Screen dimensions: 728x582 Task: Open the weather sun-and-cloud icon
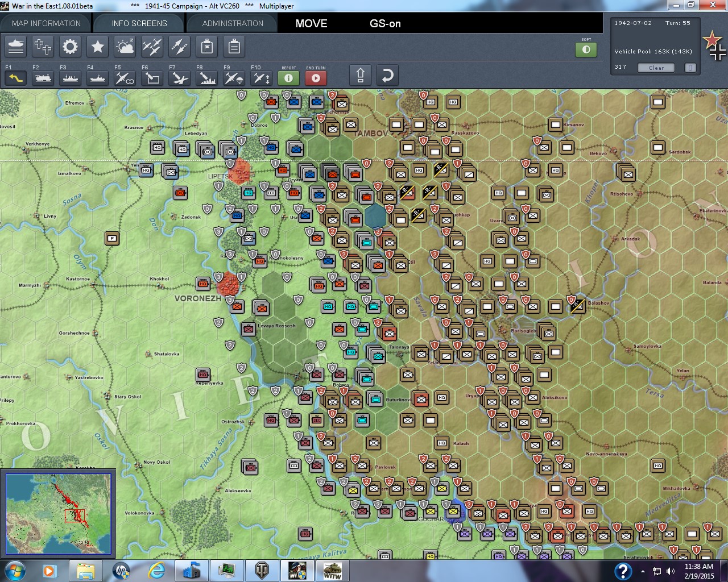coord(125,47)
